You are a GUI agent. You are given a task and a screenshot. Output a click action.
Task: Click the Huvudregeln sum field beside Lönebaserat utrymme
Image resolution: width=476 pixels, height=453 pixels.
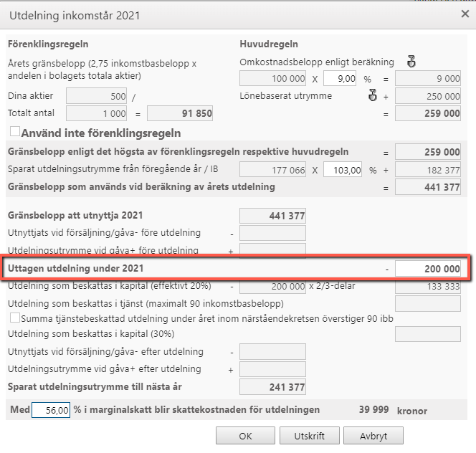click(428, 113)
